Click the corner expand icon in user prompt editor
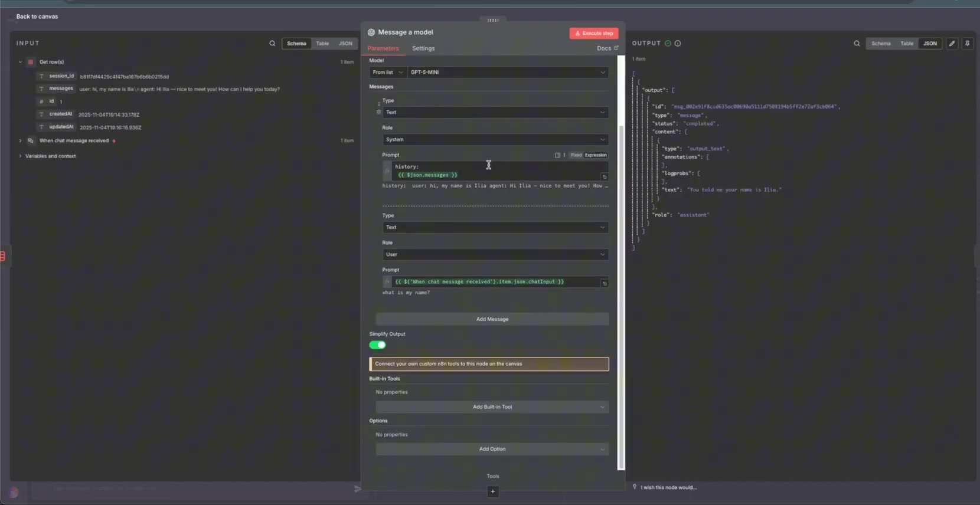The height and width of the screenshot is (505, 980). (605, 284)
